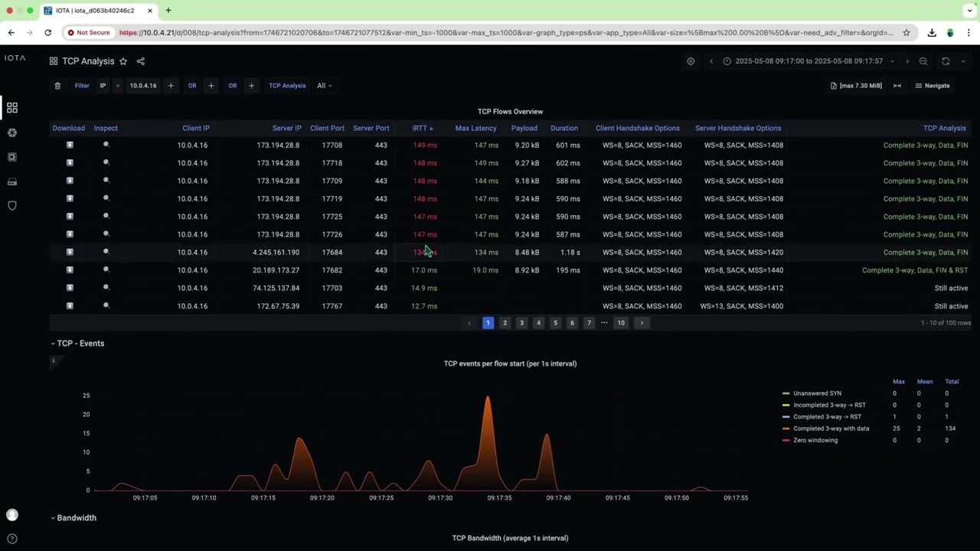Open the help icon in sidebar
Viewport: 980px width, 551px height.
click(12, 539)
